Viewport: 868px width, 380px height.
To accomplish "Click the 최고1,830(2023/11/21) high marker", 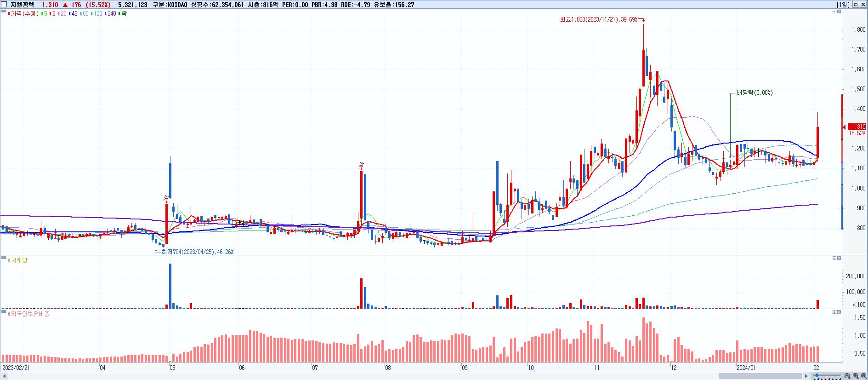I will [x=602, y=19].
